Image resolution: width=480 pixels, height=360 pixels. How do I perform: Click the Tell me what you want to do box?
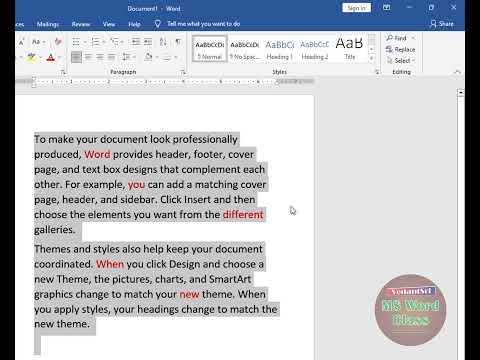tap(203, 24)
